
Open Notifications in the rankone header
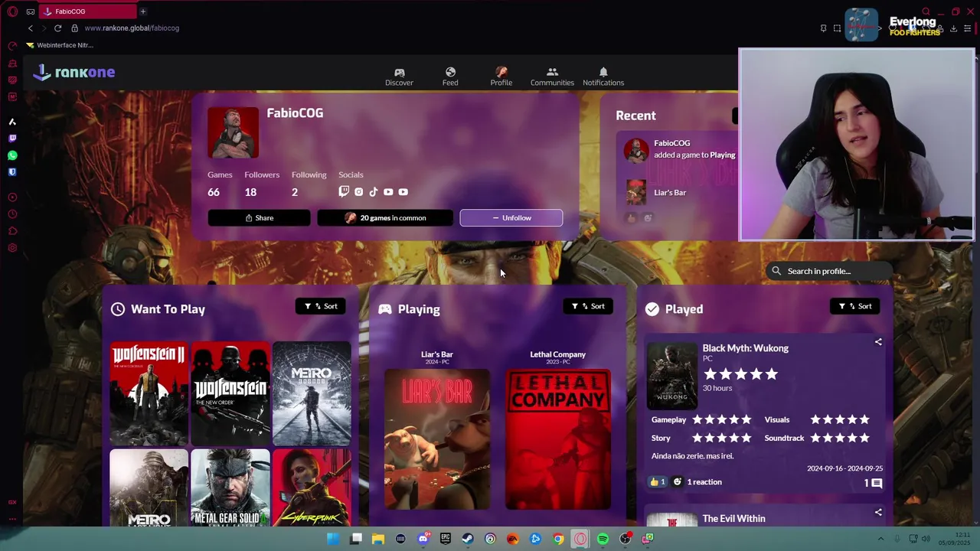[x=603, y=77]
